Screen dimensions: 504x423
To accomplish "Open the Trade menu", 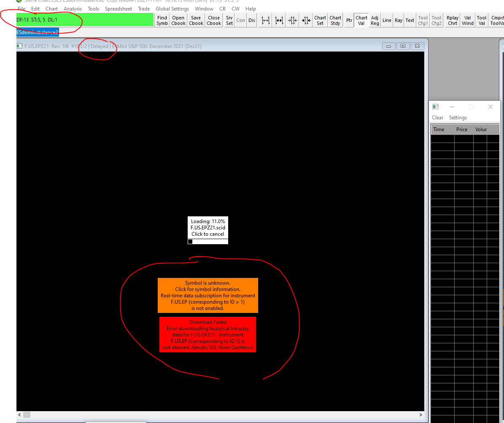I will tap(144, 9).
